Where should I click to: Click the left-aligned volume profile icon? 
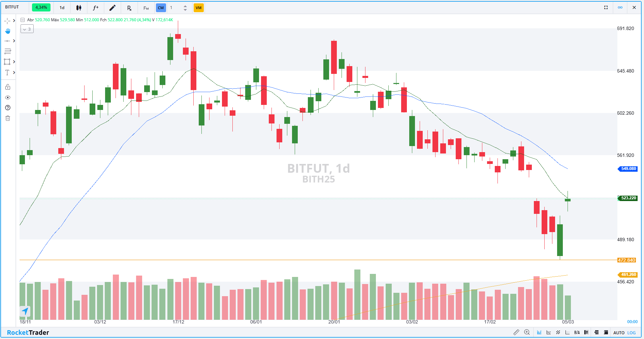click(x=597, y=333)
